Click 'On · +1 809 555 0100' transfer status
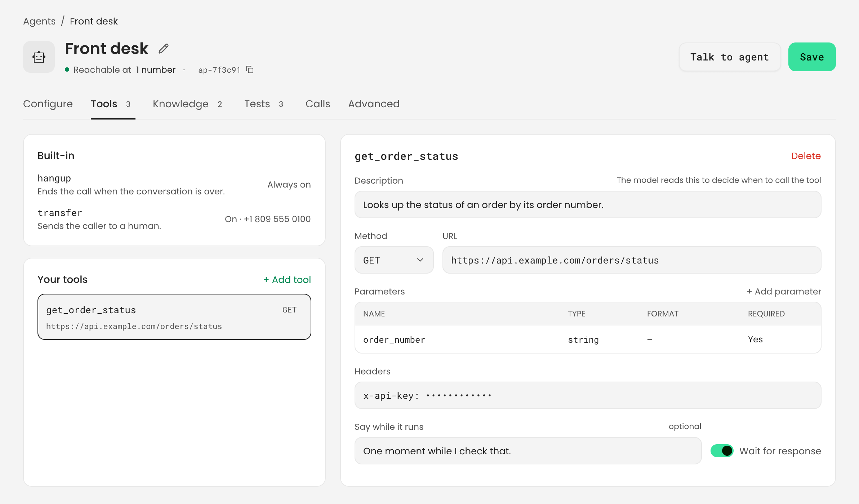859x504 pixels. tap(268, 219)
